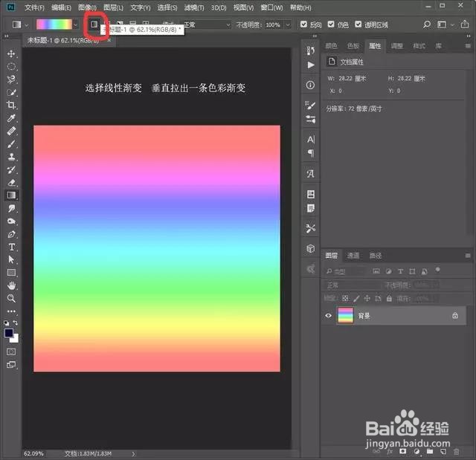This screenshot has height=460, width=476.
Task: Click the search magnifier in options bar
Action: click(x=427, y=25)
